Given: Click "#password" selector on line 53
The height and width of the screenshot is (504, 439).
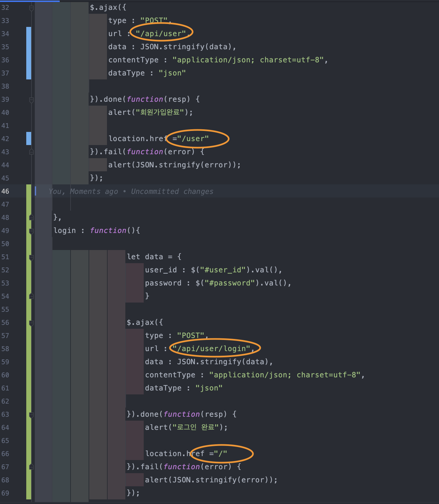Looking at the screenshot, I should click(230, 283).
